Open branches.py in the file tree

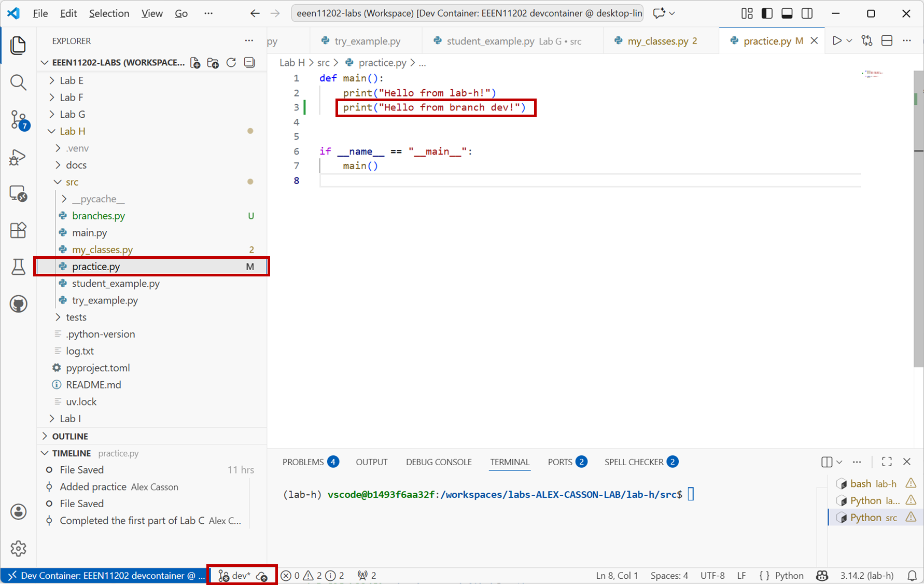pos(99,216)
